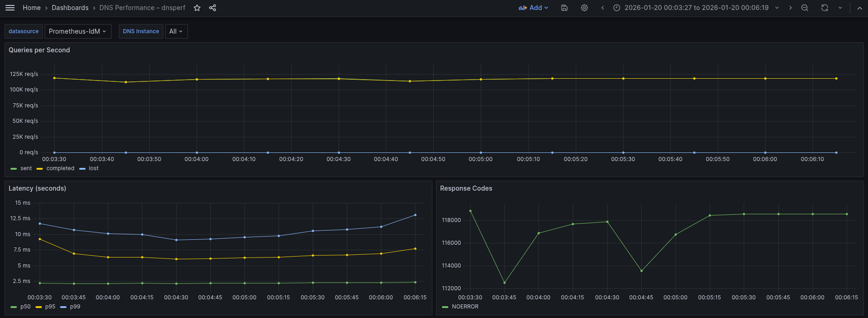Toggle the p99 latency series
The height and width of the screenshot is (318, 868).
click(x=75, y=307)
